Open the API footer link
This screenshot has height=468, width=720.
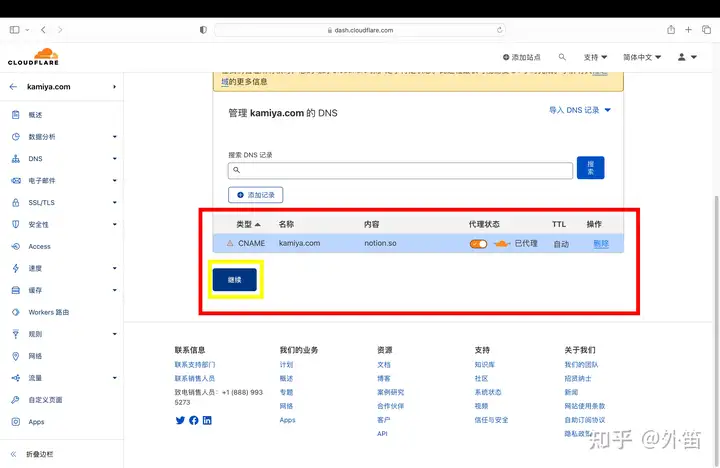382,434
